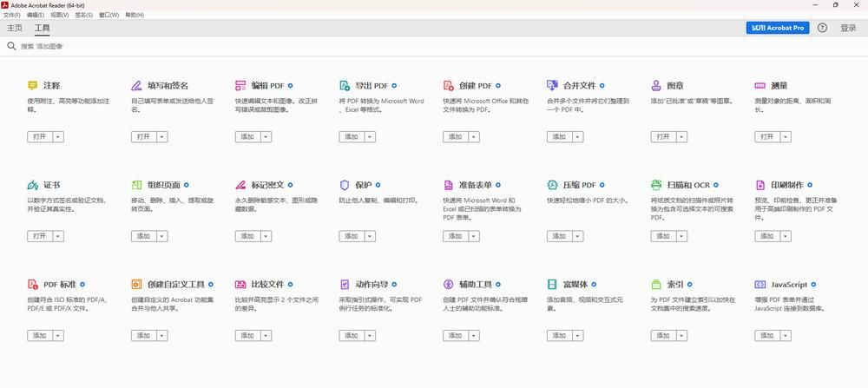Open the 窗口(W) menu
Viewport: 868px width, 388px height.
[x=109, y=15]
